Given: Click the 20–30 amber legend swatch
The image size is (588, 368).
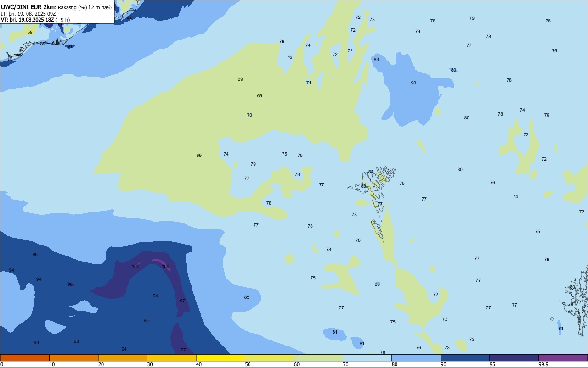Looking at the screenshot, I should coord(123,357).
